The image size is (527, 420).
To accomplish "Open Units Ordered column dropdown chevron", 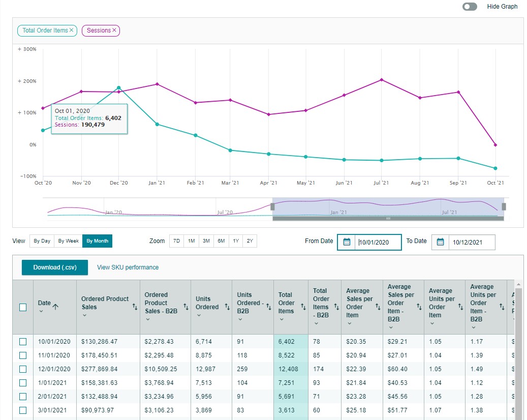I will pyautogui.click(x=199, y=315).
